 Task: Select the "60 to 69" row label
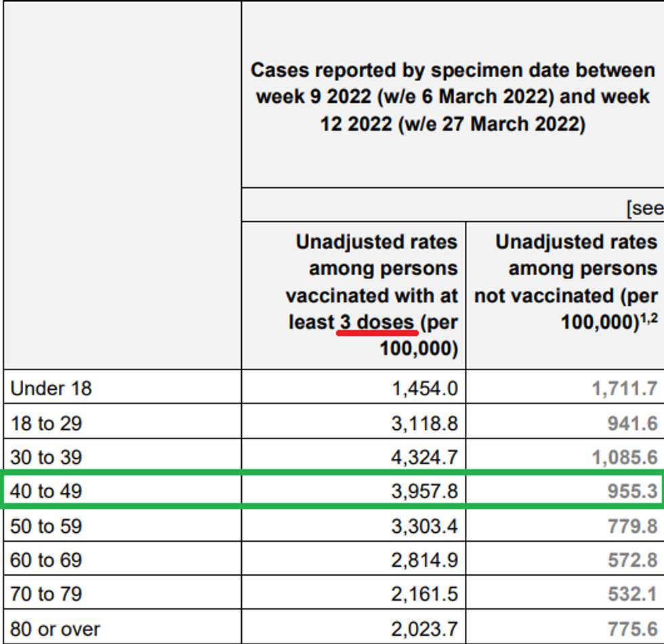tap(45, 560)
